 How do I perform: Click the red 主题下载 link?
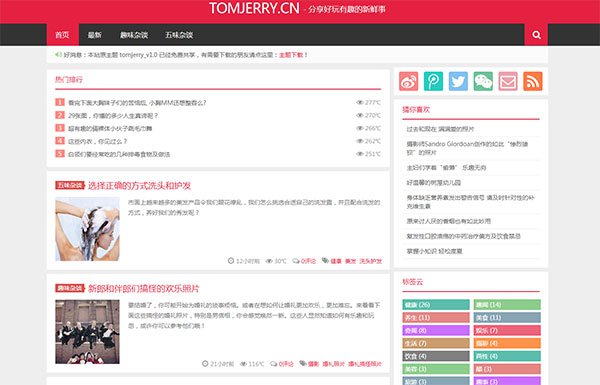tap(291, 55)
